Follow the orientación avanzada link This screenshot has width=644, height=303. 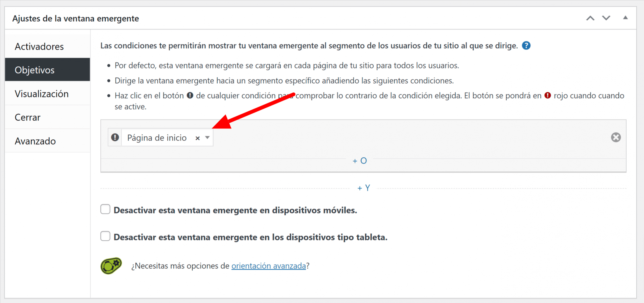268,266
